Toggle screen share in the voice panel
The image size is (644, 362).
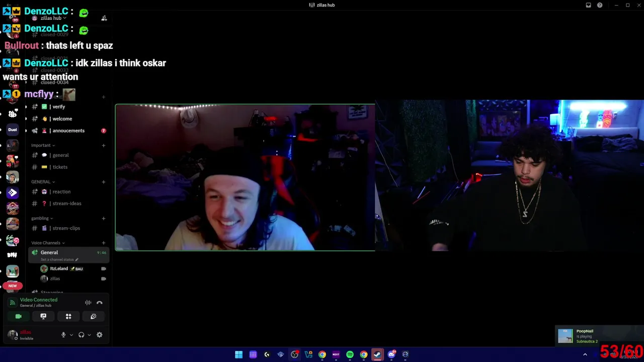click(43, 316)
